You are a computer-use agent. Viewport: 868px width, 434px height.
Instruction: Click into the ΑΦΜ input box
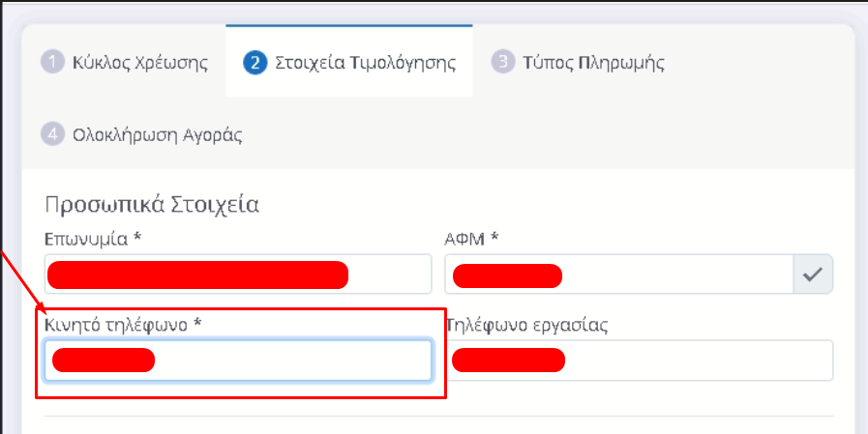[677, 275]
